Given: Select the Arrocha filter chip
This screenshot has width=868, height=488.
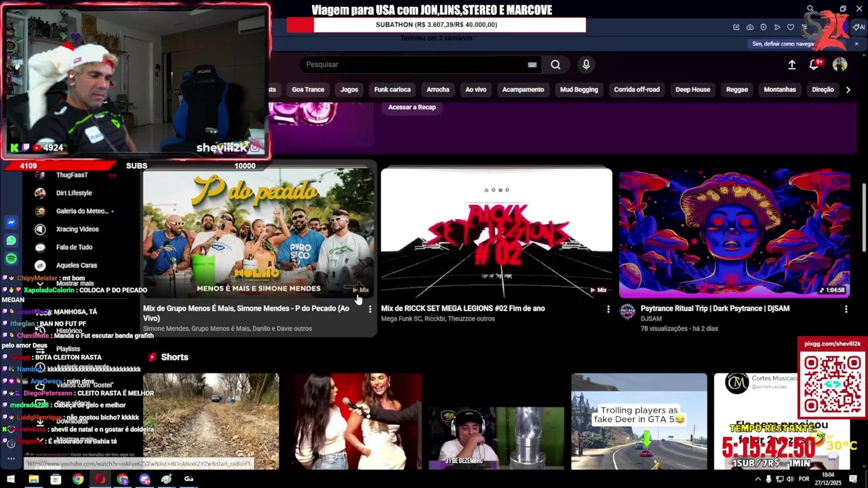Looking at the screenshot, I should pos(438,89).
